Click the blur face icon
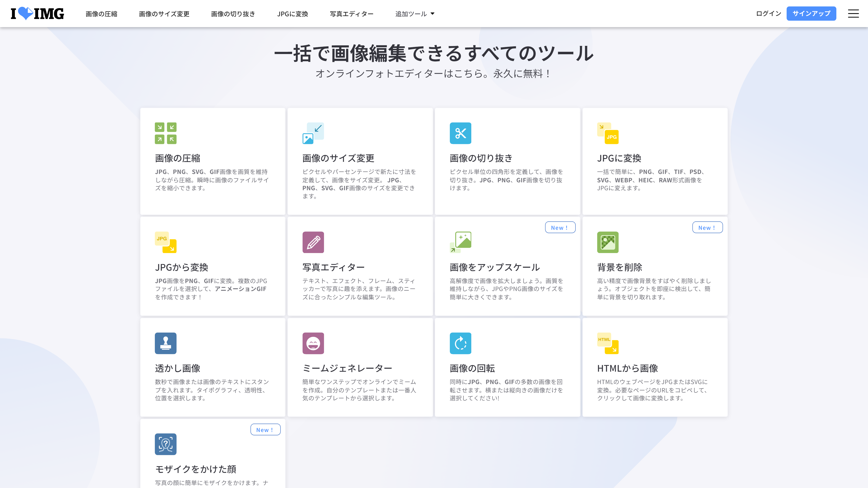Screen dimensions: 868x488 click(x=165, y=444)
